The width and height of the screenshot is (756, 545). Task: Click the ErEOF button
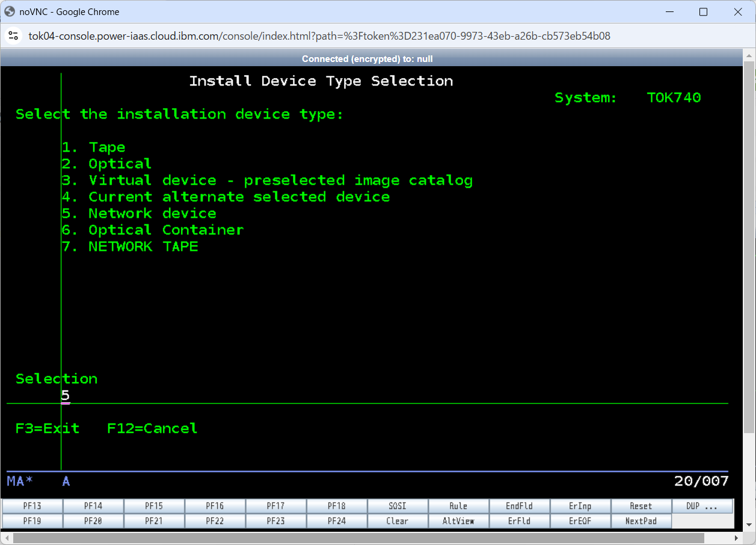(580, 521)
